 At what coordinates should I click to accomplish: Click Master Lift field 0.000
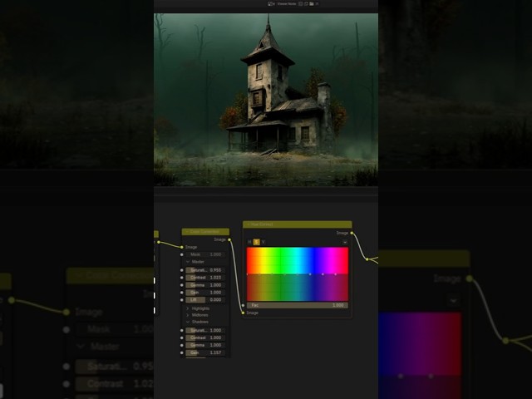[205, 300]
